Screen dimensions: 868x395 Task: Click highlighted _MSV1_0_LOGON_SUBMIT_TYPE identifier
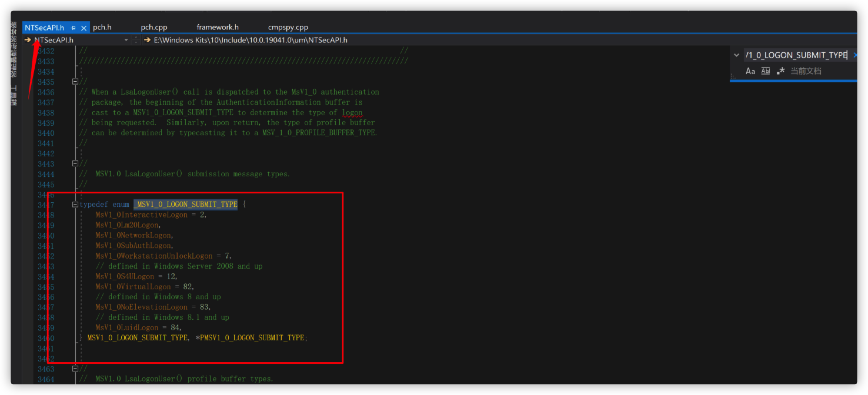pos(186,204)
